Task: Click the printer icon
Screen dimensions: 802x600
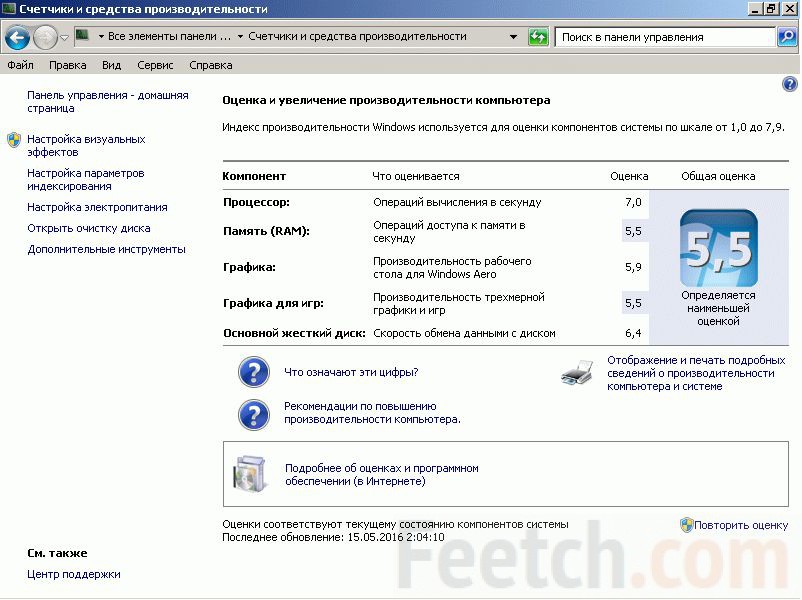Action: pyautogui.click(x=577, y=372)
